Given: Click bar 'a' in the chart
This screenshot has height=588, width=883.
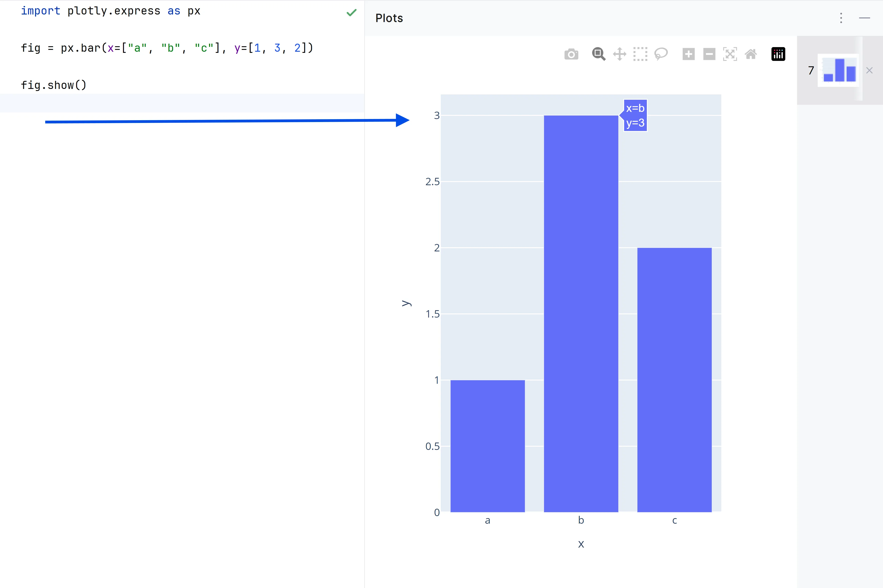Looking at the screenshot, I should [487, 446].
